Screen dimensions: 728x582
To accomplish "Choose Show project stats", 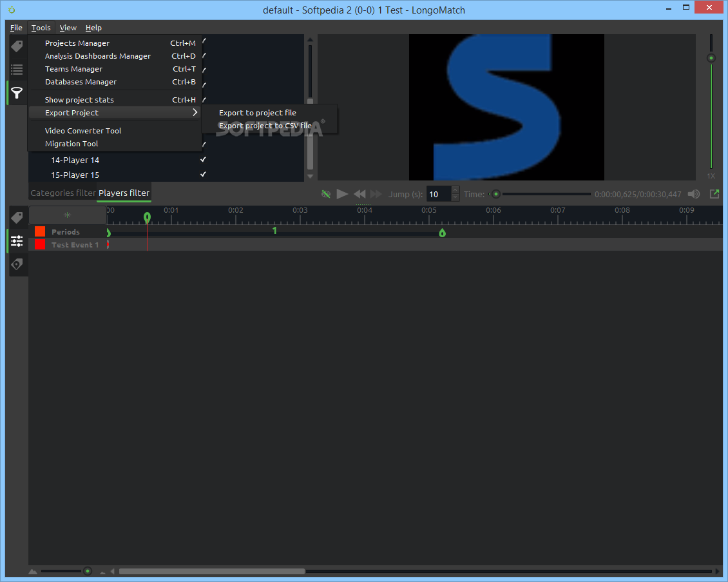I will (x=115, y=100).
